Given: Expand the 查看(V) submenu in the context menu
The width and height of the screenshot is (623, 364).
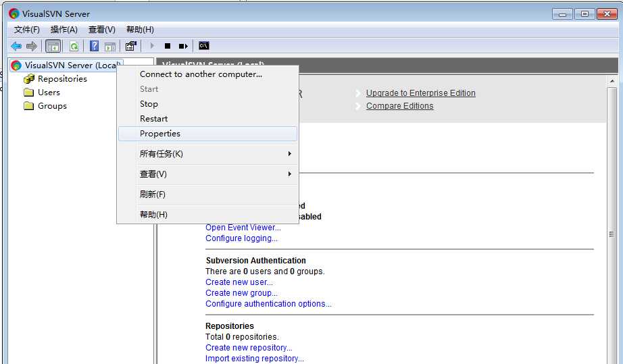Looking at the screenshot, I should pyautogui.click(x=208, y=174).
